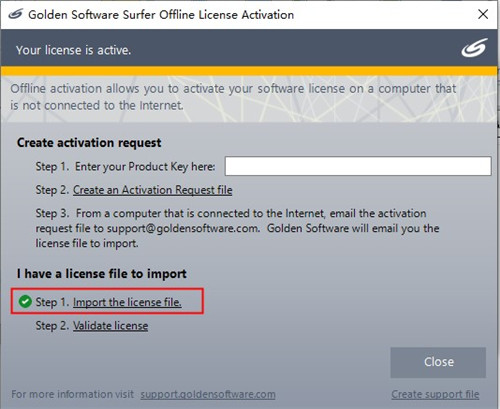Click the support@goldensoftware.com email text in Step 3
Image resolution: width=500 pixels, height=409 pixels.
[x=183, y=229]
